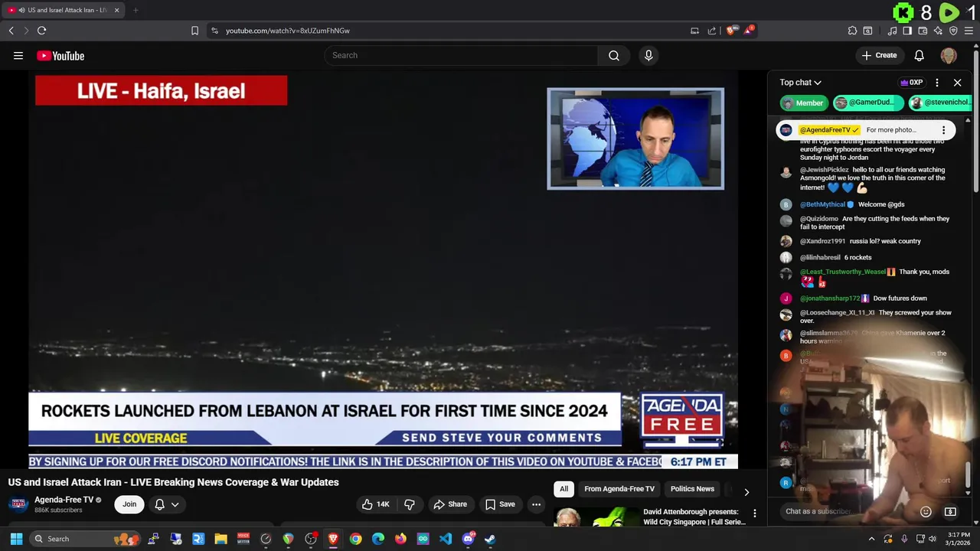Open browser extensions puzzle icon

tap(852, 31)
